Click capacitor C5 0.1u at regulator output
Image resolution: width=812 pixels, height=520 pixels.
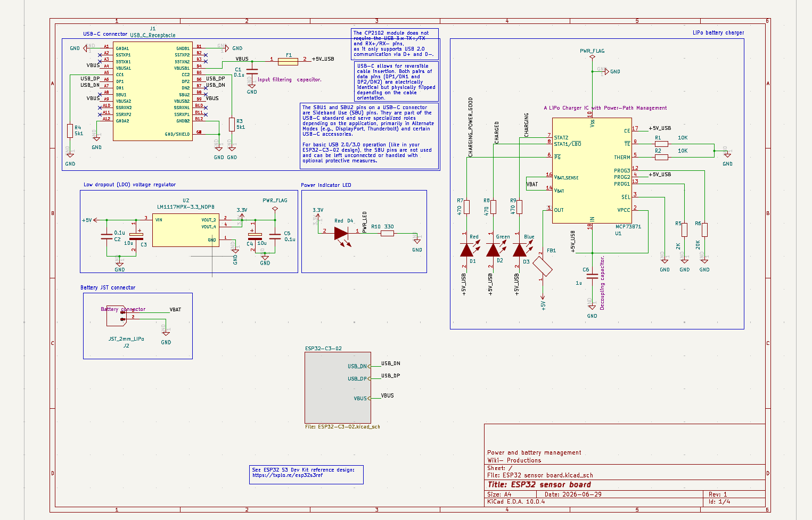point(275,236)
